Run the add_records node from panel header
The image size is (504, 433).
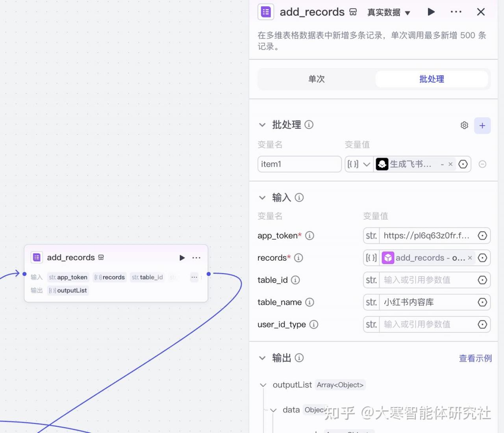[431, 12]
